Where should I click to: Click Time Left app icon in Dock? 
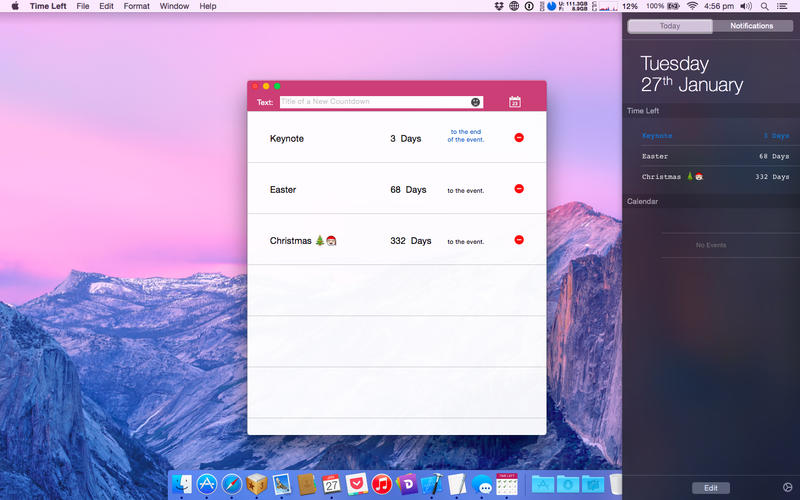[x=507, y=484]
